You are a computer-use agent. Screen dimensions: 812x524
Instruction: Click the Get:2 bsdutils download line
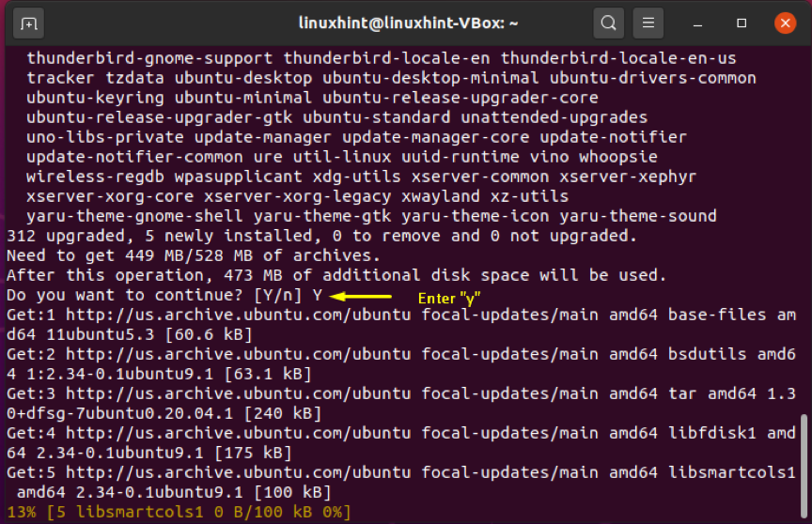click(401, 364)
